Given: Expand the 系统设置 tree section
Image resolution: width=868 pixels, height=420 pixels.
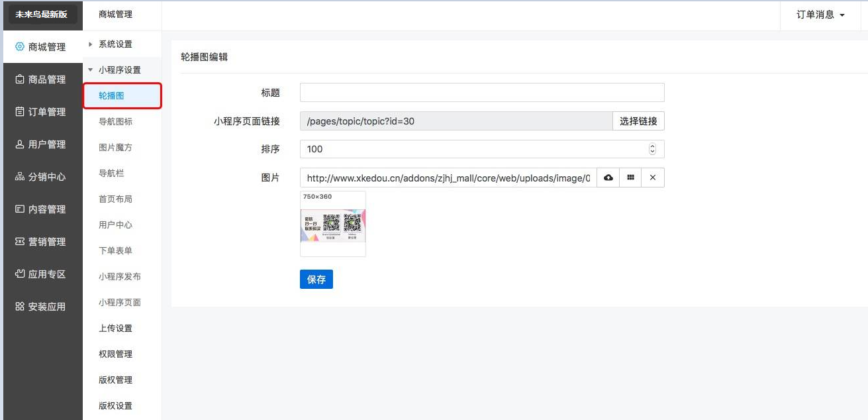Looking at the screenshot, I should pyautogui.click(x=91, y=44).
